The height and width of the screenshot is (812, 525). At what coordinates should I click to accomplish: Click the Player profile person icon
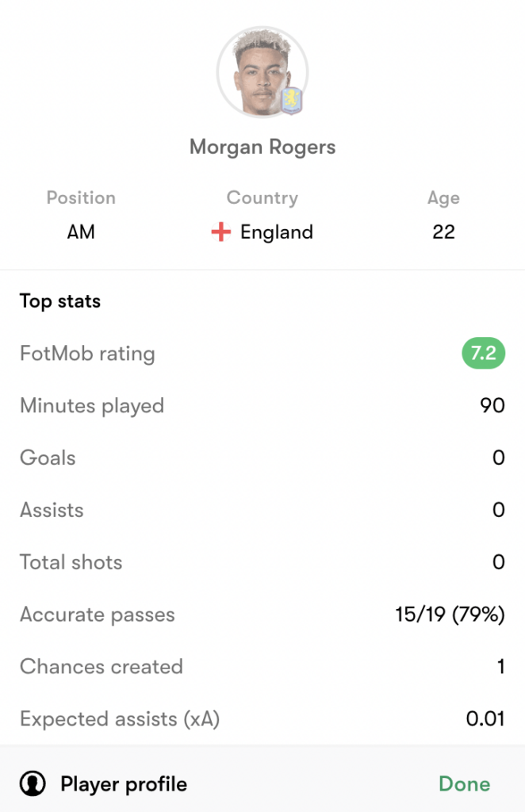(33, 783)
